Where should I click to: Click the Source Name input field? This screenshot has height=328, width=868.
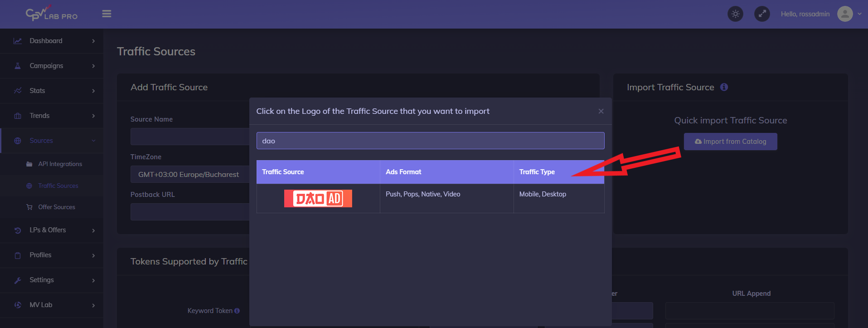[190, 137]
